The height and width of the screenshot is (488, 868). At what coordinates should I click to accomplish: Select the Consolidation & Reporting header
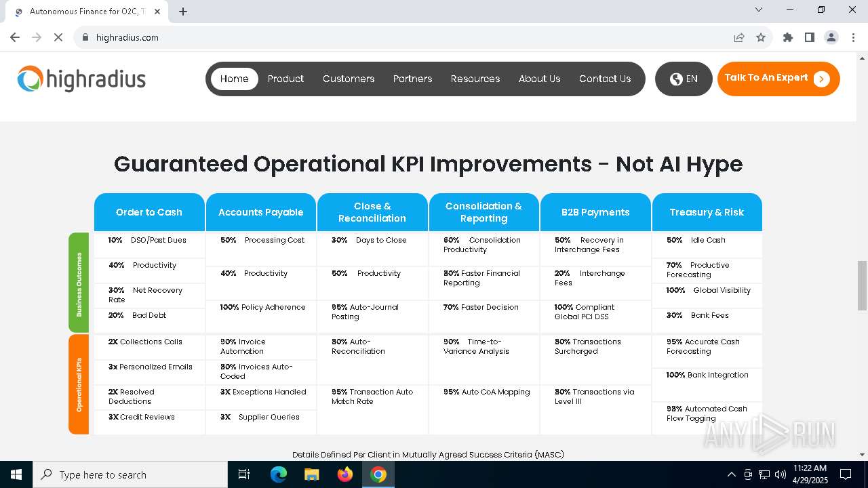(484, 212)
